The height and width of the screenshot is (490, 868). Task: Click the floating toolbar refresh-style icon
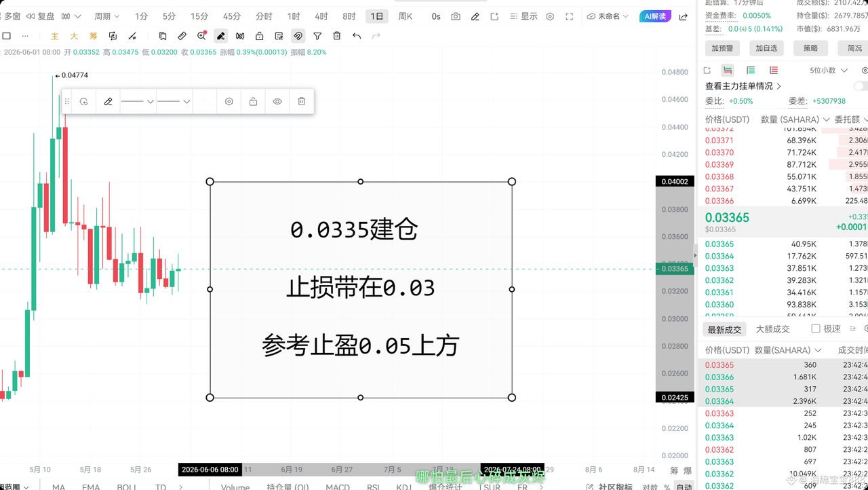(x=83, y=101)
